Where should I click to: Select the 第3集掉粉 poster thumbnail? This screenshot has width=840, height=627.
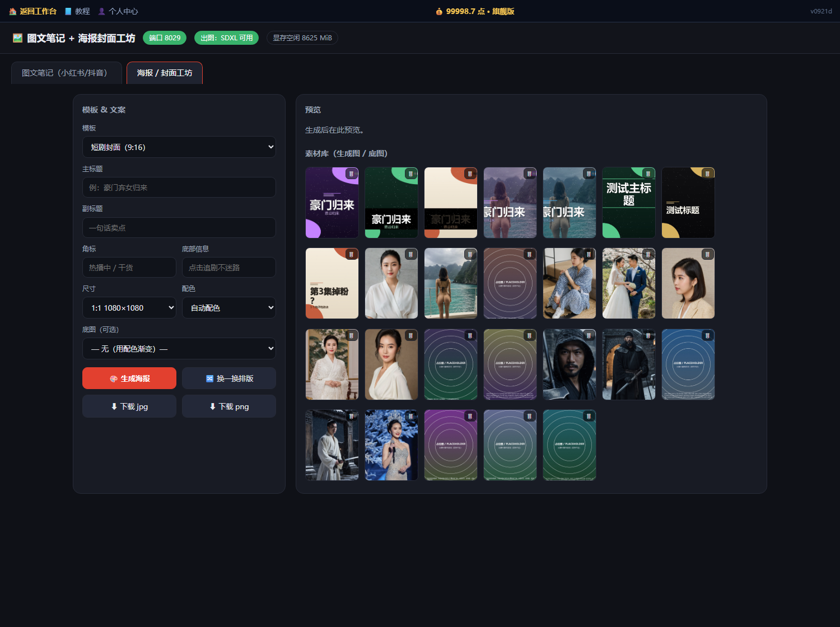[x=332, y=283]
